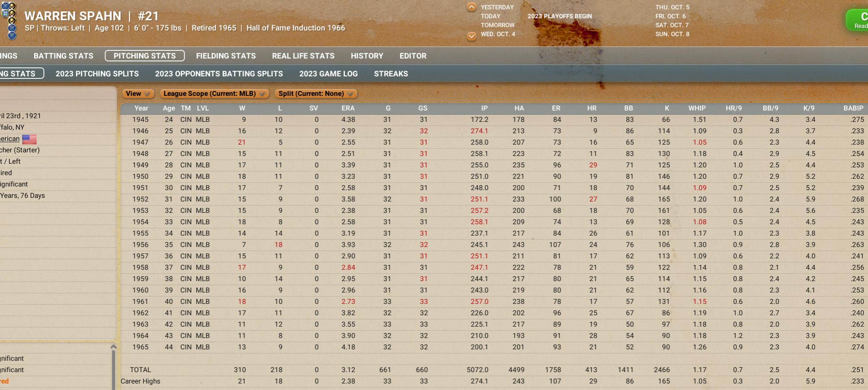This screenshot has width=868, height=390.
Task: Sort the table by the ERA column header
Action: tap(348, 108)
